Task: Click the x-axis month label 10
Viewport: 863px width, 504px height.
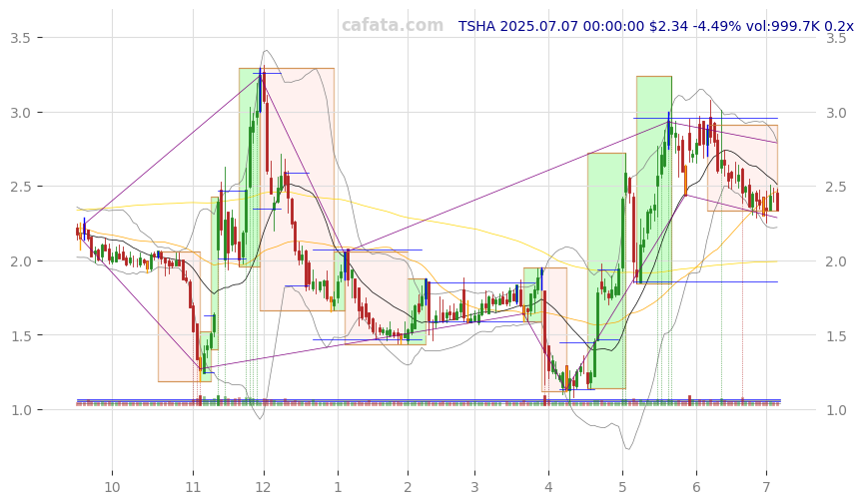Action: tap(112, 487)
